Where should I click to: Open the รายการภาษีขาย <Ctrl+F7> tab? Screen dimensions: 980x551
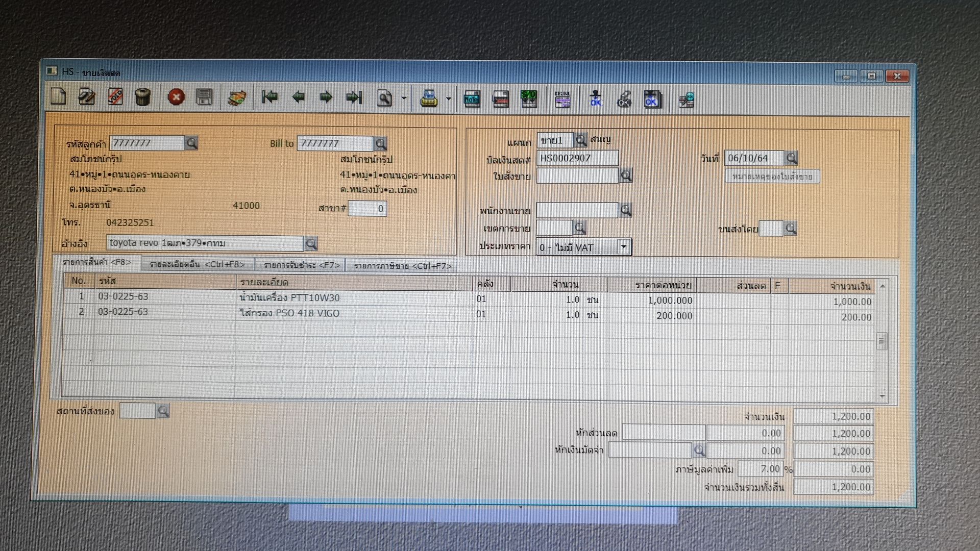tap(402, 266)
